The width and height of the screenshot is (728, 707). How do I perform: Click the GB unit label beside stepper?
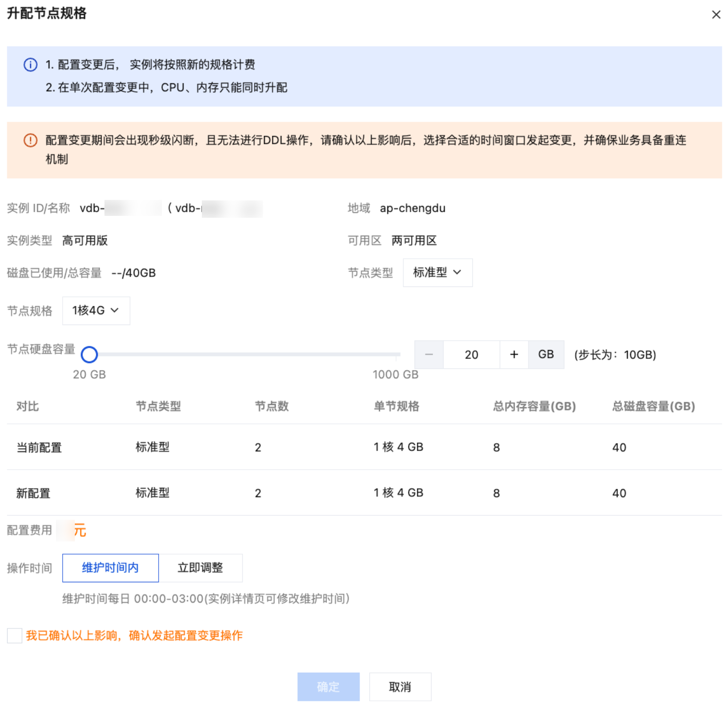(546, 355)
